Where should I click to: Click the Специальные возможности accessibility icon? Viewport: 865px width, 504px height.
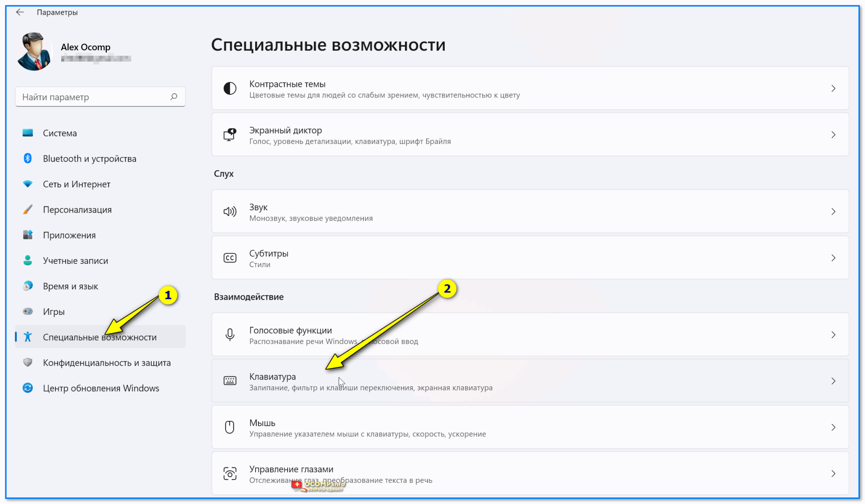pos(28,337)
